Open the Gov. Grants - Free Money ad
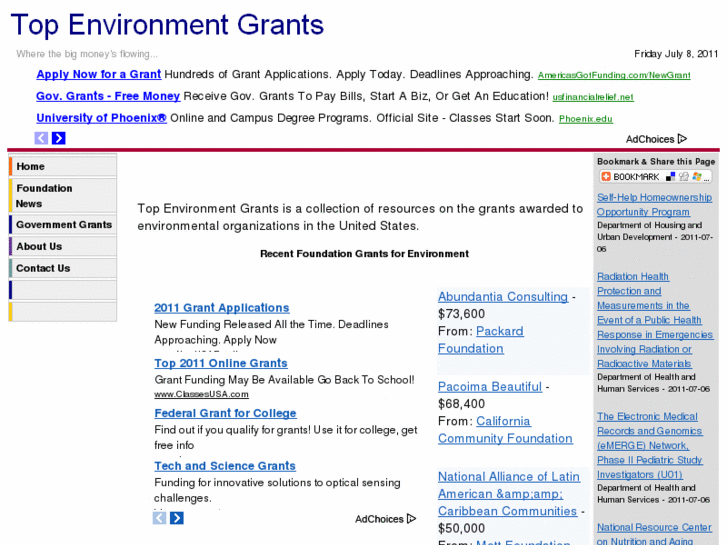This screenshot has width=727, height=545. 108,96
